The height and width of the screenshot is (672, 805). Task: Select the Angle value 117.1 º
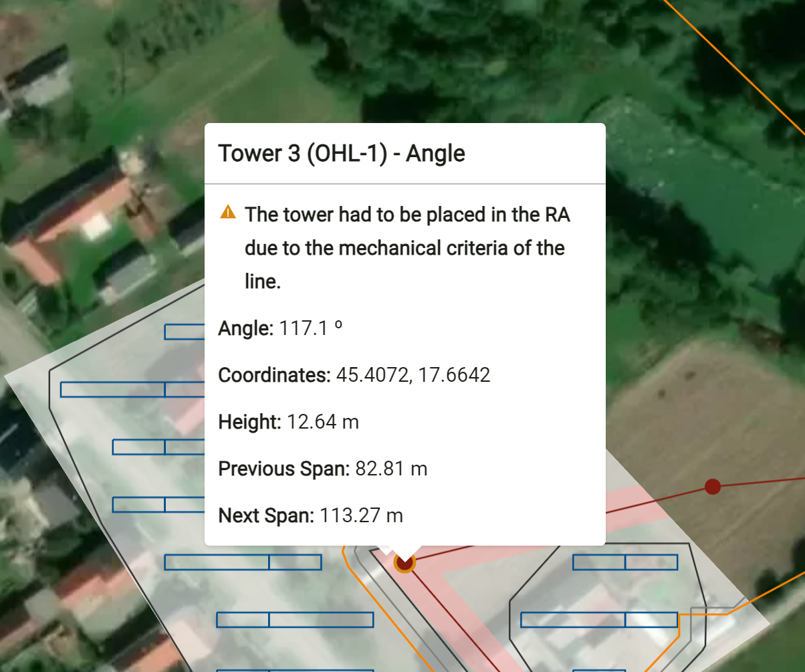pyautogui.click(x=311, y=328)
